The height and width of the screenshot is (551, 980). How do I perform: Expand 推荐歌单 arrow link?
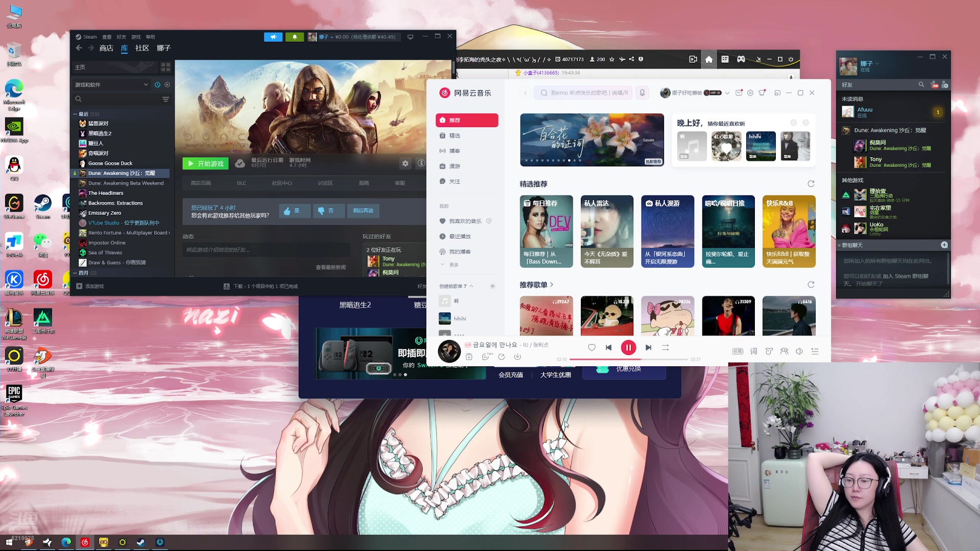click(552, 285)
